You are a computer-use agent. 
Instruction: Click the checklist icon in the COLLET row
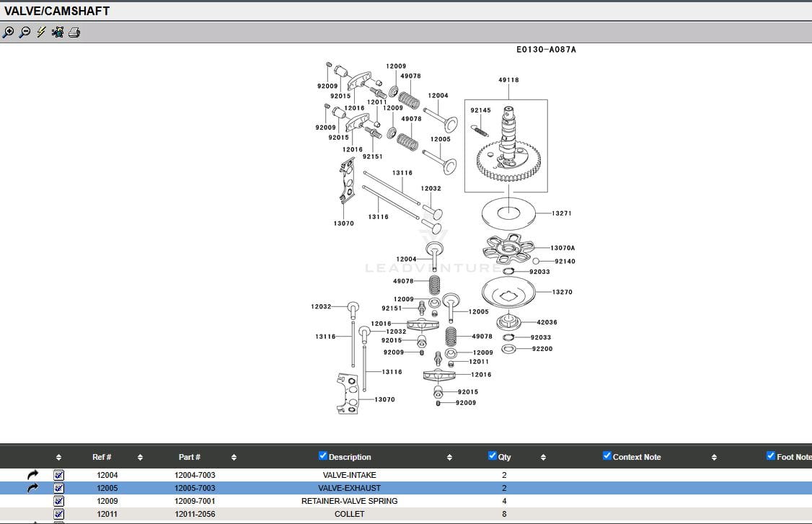59,514
